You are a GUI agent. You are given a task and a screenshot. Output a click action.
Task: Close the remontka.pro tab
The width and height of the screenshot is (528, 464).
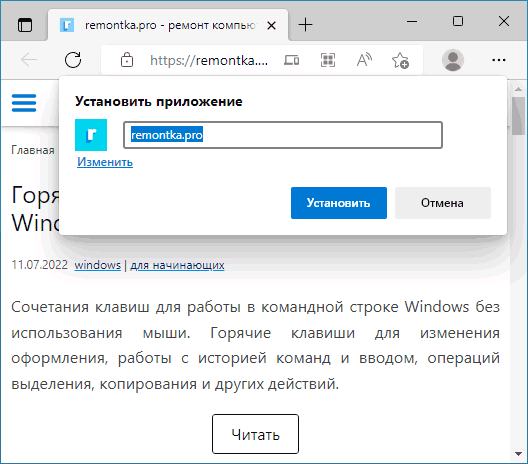pos(271,26)
